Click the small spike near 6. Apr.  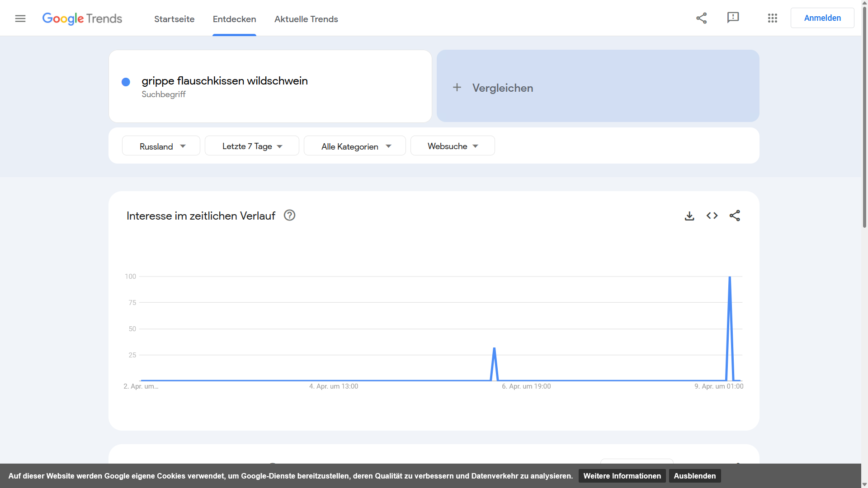pyautogui.click(x=494, y=349)
